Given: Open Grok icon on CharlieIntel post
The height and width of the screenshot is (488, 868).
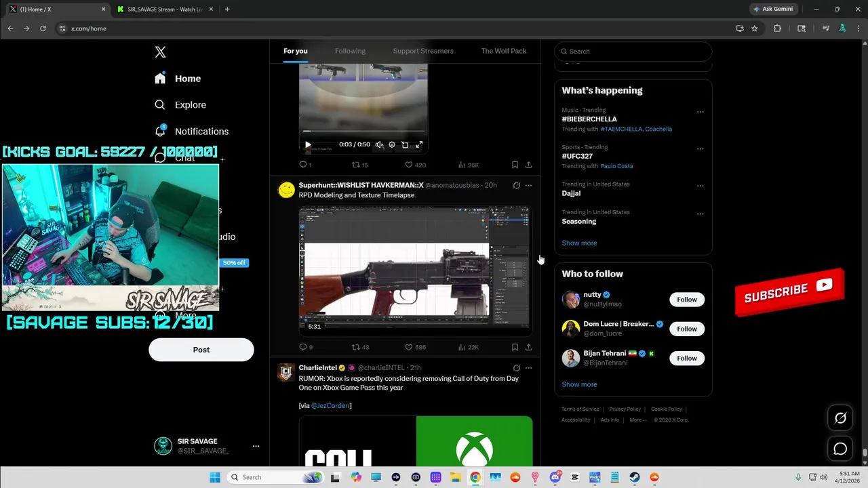Looking at the screenshot, I should pyautogui.click(x=516, y=368).
